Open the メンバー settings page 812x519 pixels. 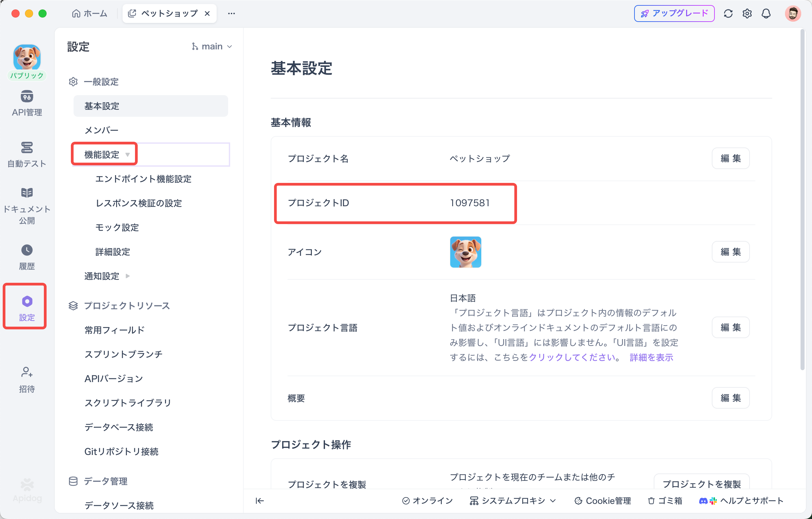pyautogui.click(x=151, y=130)
